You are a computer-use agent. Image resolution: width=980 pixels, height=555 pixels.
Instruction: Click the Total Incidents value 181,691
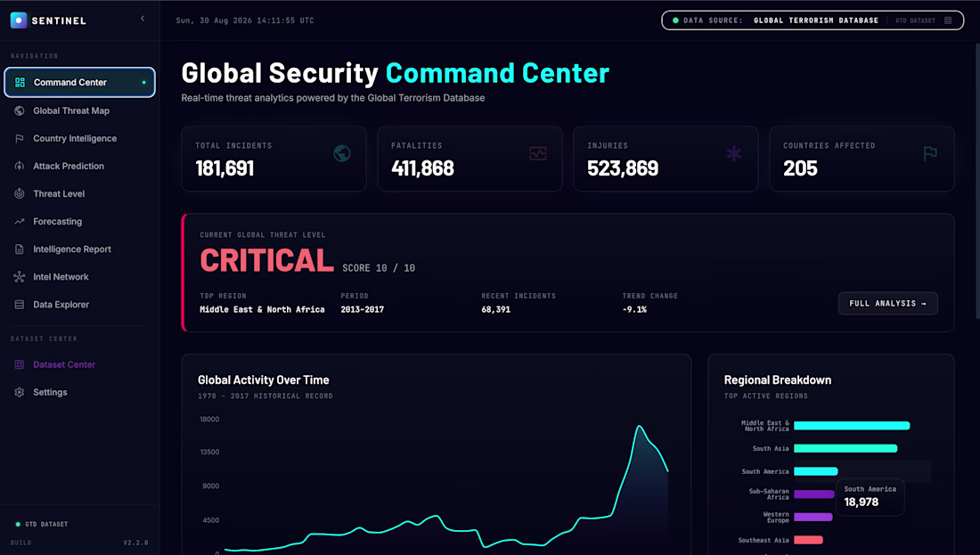(x=225, y=168)
